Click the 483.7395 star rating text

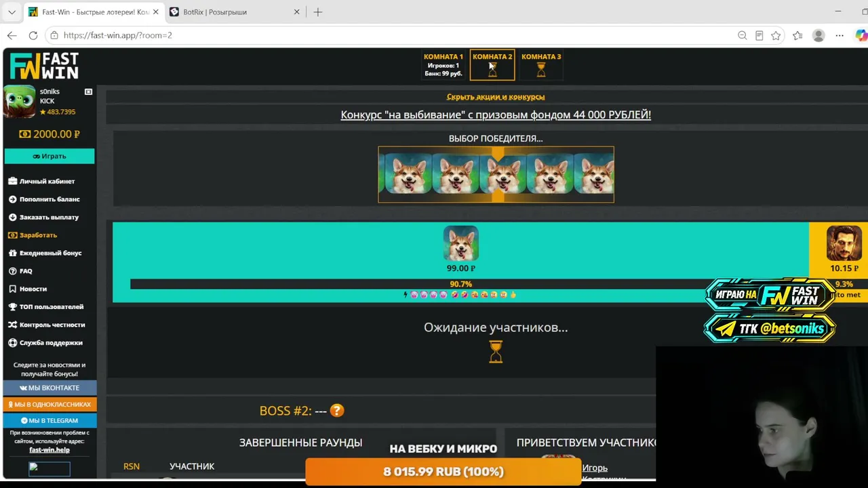click(58, 112)
